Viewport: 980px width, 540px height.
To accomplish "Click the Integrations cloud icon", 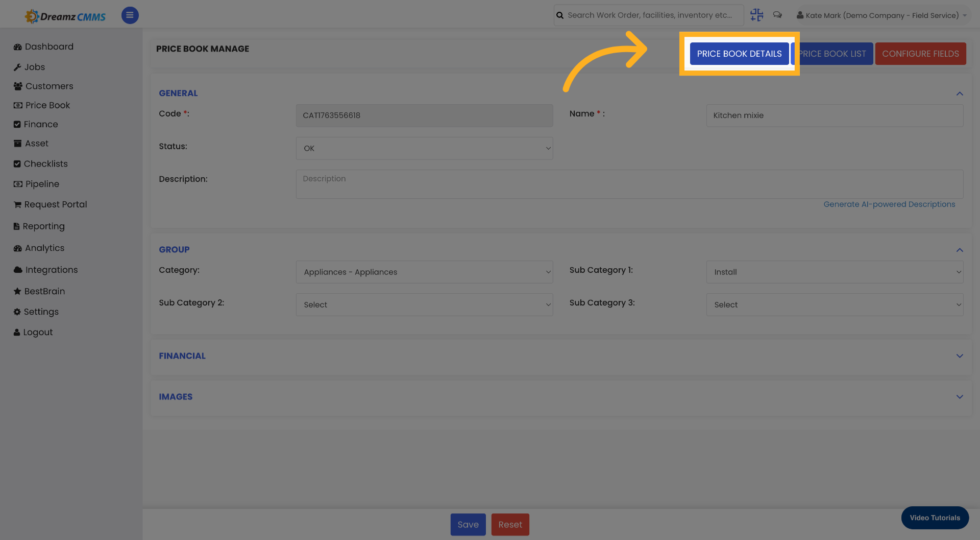I will click(18, 270).
